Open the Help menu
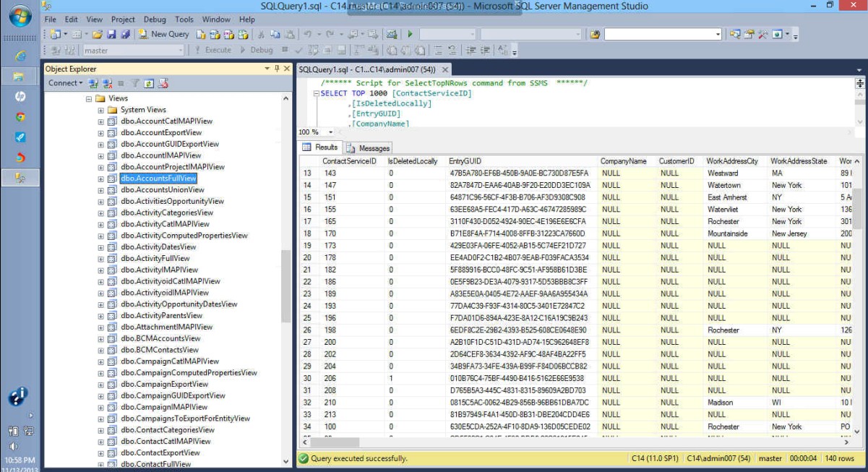Screen dimensions: 868x472 (x=247, y=20)
